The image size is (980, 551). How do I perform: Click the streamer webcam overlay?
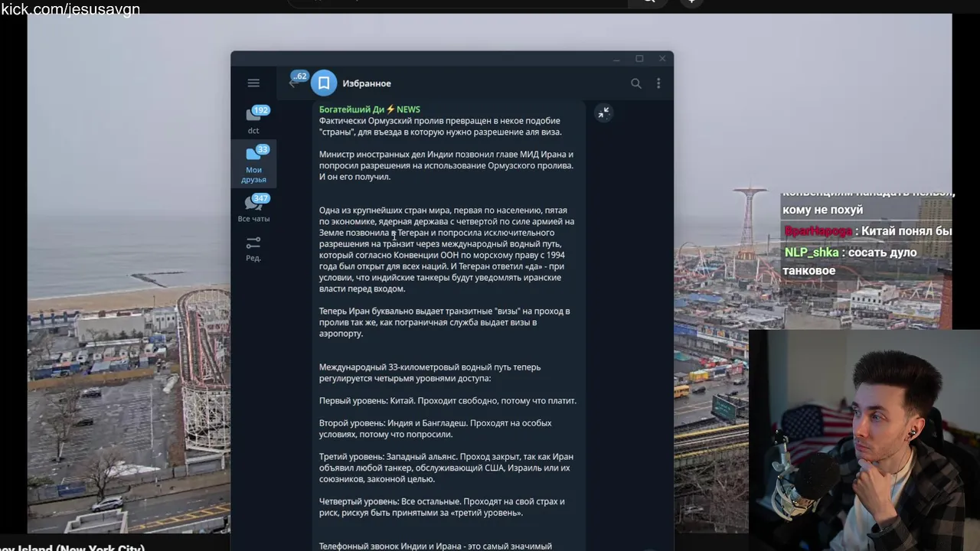coord(864,440)
